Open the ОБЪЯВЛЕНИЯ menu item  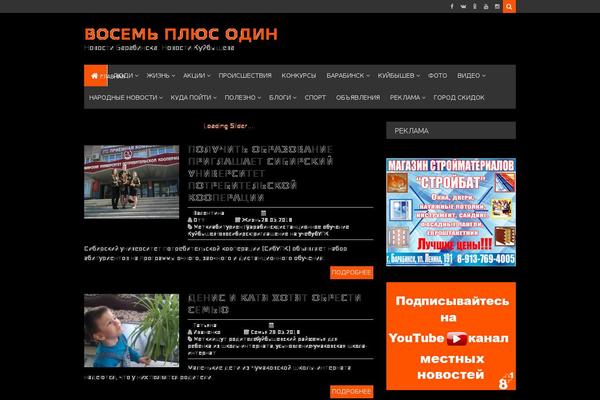coord(358,98)
